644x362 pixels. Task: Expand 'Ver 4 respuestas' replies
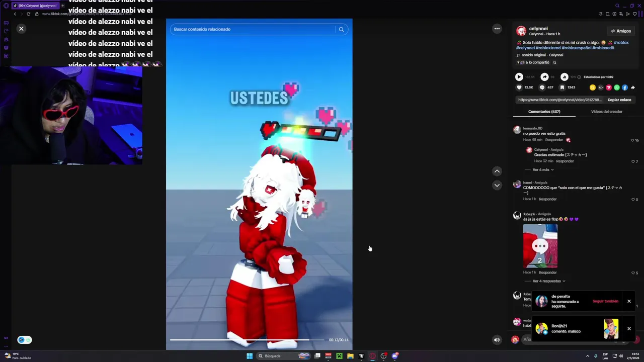point(548,281)
